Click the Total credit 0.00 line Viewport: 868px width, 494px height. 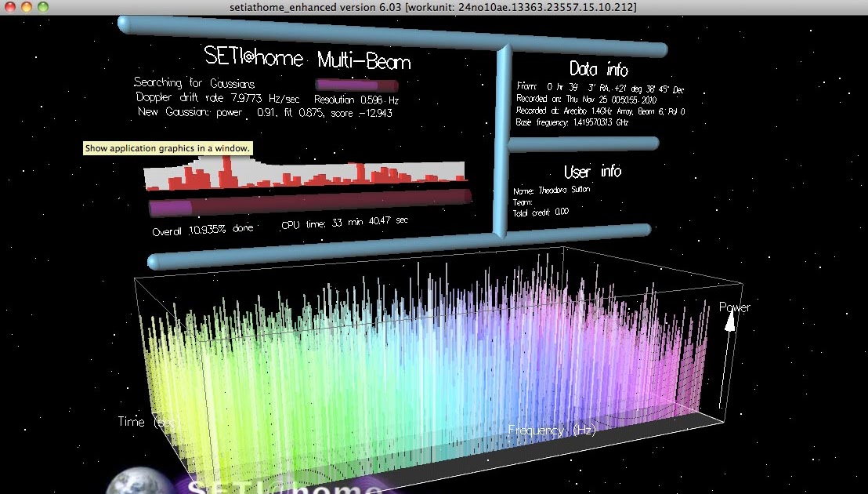(x=541, y=212)
